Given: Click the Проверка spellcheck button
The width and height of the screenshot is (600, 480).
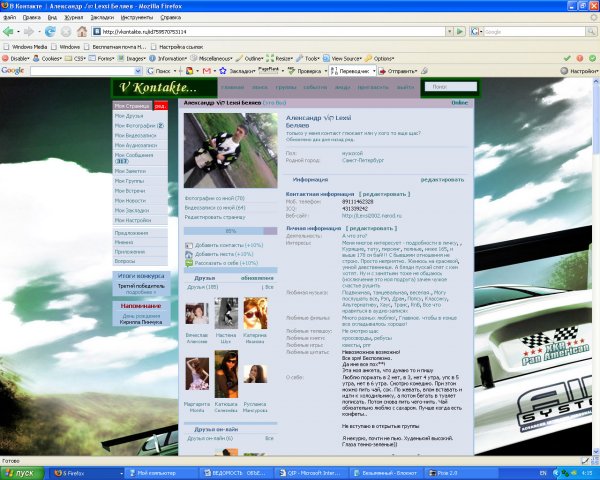Looking at the screenshot, I should (305, 71).
